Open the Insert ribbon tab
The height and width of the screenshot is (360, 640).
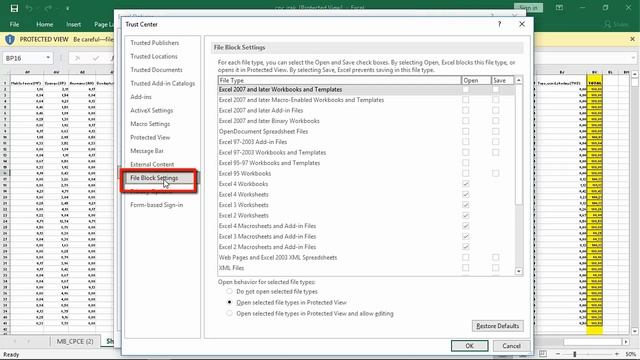(73, 24)
